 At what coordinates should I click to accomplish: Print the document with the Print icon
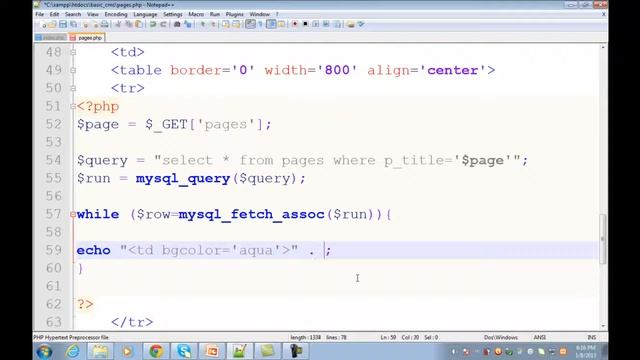point(104,24)
